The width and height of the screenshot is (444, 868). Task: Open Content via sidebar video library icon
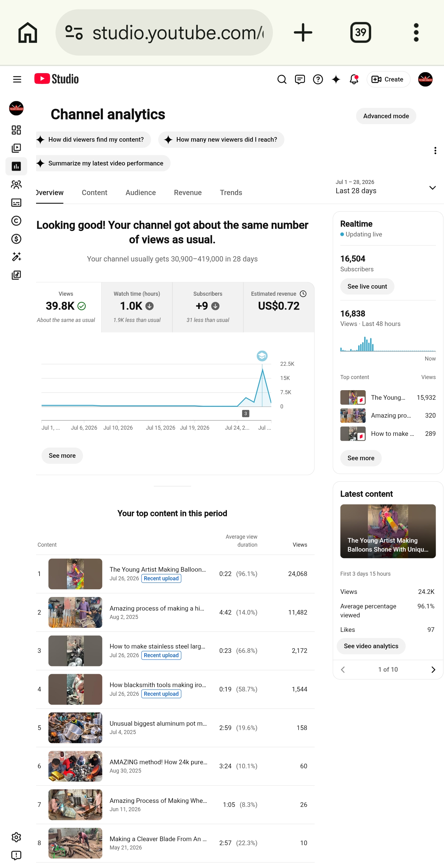(16, 148)
